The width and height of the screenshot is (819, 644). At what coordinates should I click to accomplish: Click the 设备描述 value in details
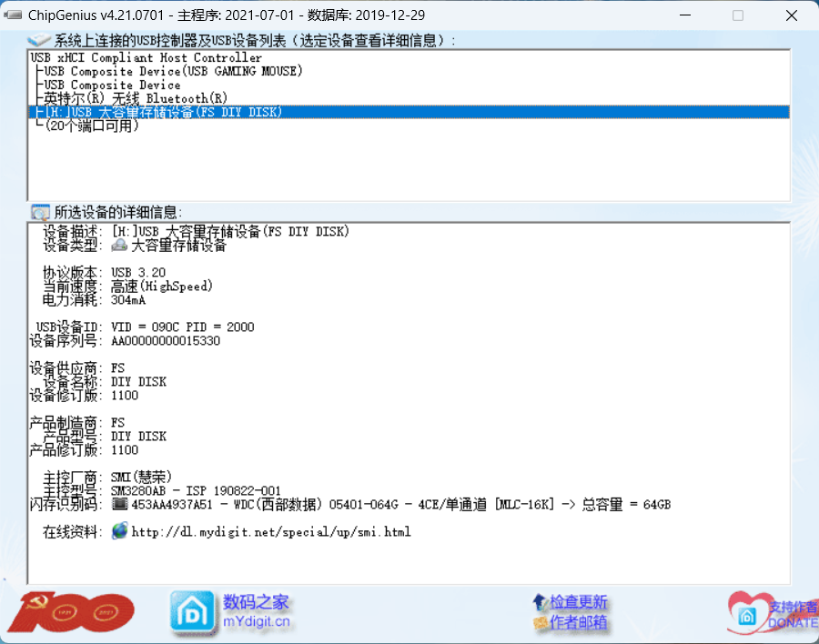[x=230, y=231]
